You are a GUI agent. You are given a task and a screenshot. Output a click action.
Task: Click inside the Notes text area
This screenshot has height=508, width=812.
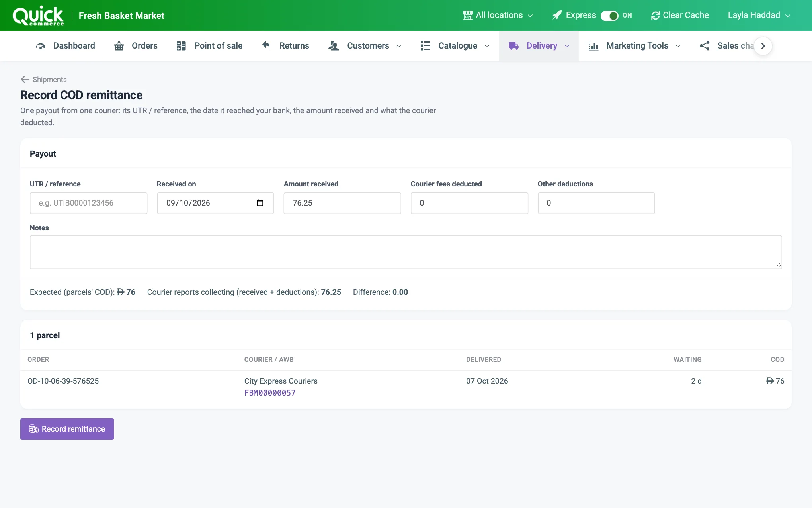[406, 252]
